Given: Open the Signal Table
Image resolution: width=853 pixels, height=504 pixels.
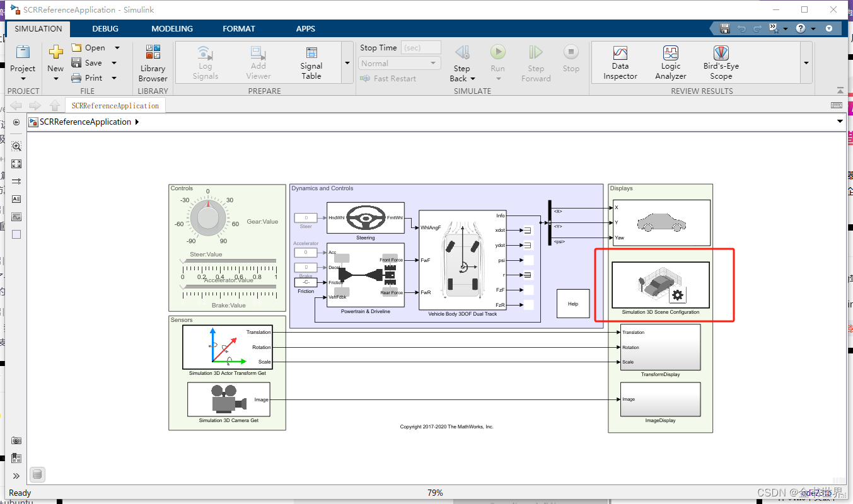Looking at the screenshot, I should 310,61.
